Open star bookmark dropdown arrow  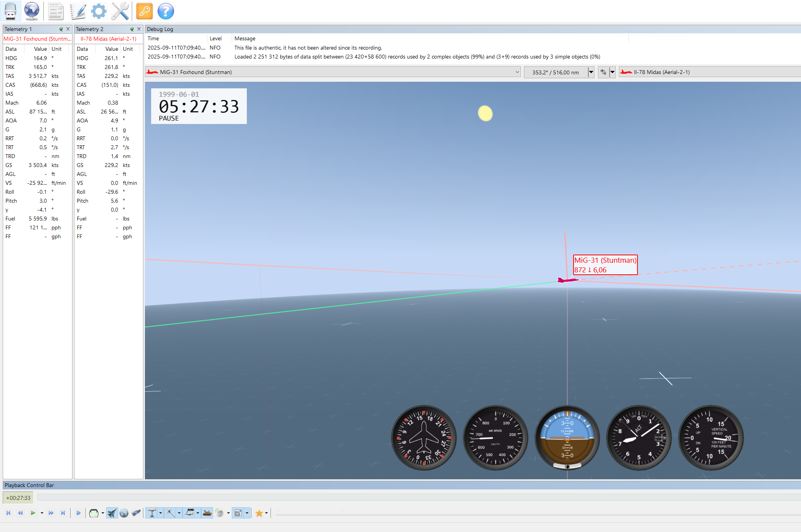click(267, 513)
